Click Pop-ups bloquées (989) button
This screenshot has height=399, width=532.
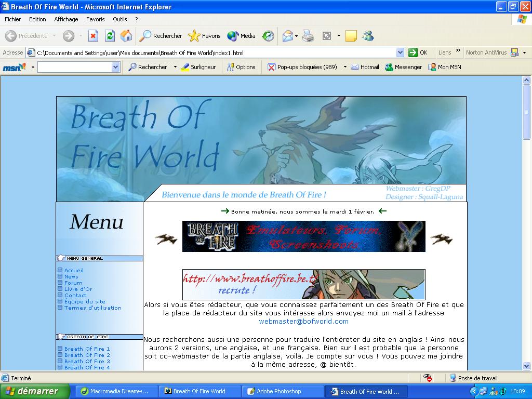tap(302, 67)
